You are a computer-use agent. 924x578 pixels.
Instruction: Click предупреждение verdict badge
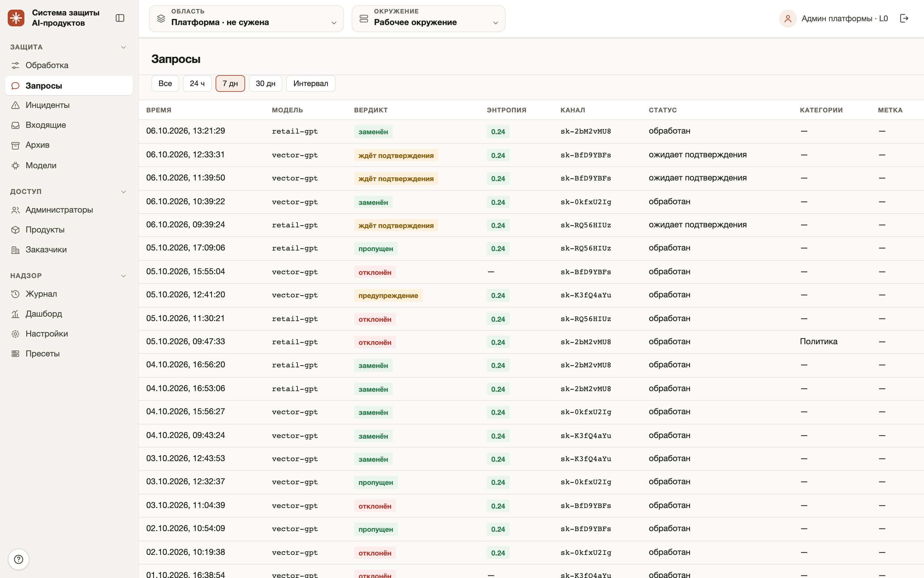(x=388, y=295)
